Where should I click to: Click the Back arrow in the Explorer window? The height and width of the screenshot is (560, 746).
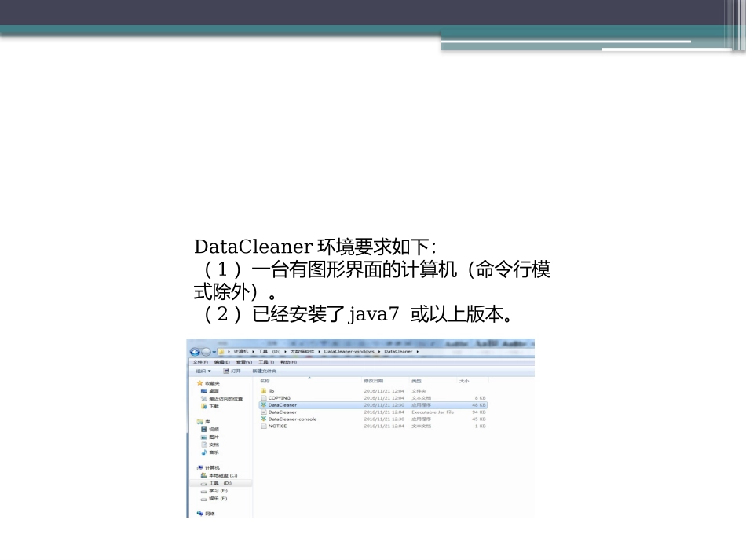click(x=195, y=352)
